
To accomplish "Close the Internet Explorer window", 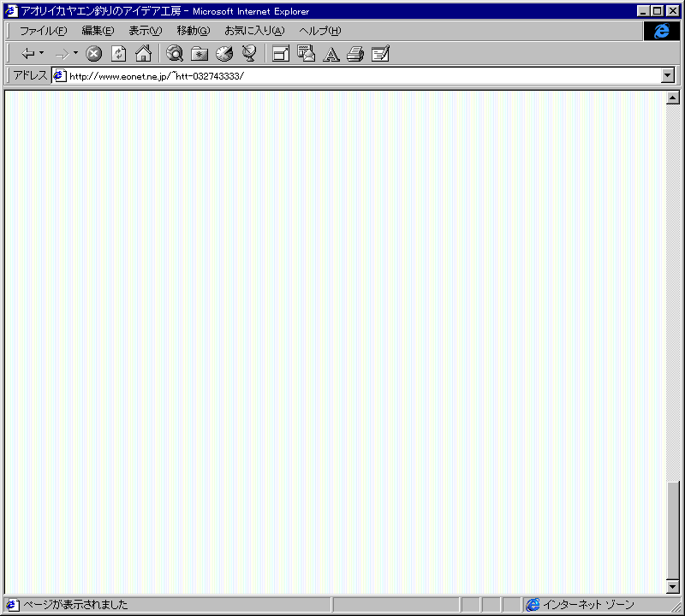I will (673, 11).
